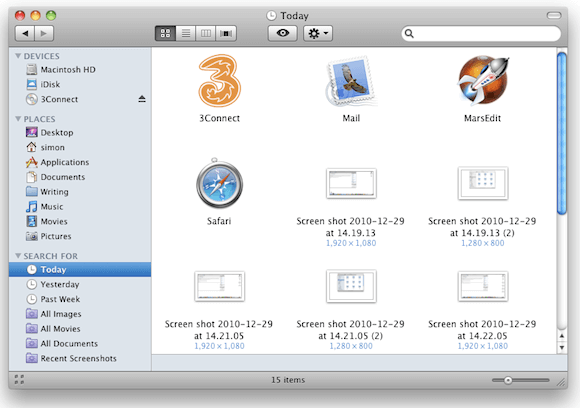The width and height of the screenshot is (580, 408).
Task: Select screenshot 14.22.05 thumbnail
Action: [x=483, y=286]
